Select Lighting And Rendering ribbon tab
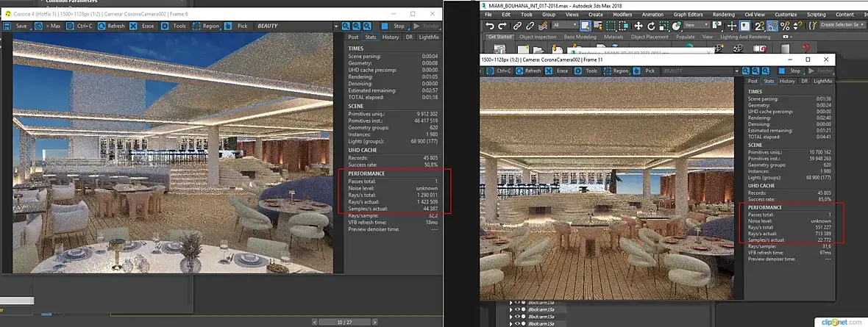This screenshot has height=327, width=868. click(744, 37)
